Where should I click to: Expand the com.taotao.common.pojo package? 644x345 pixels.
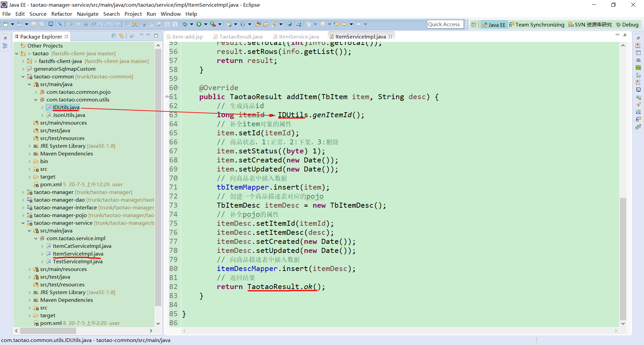pos(36,92)
